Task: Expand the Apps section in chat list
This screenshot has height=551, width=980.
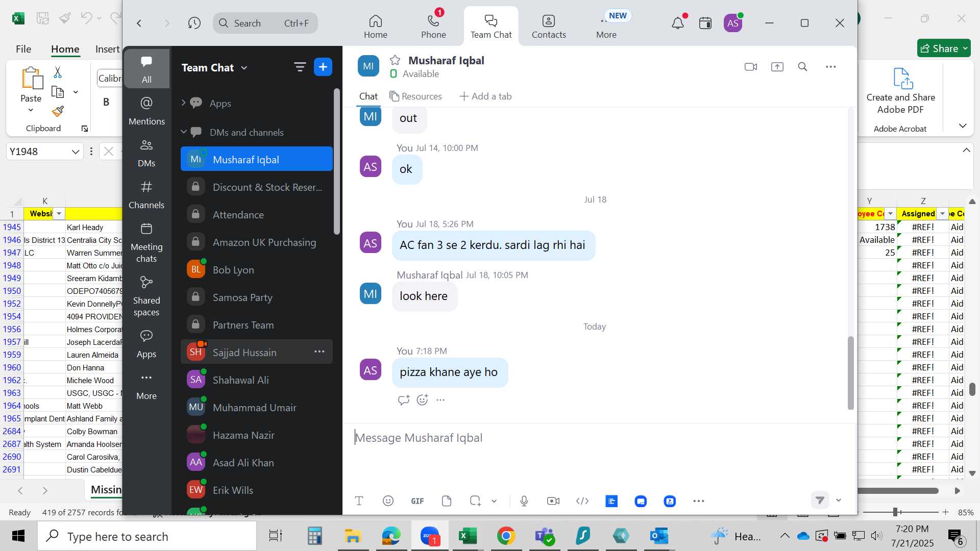Action: click(183, 103)
